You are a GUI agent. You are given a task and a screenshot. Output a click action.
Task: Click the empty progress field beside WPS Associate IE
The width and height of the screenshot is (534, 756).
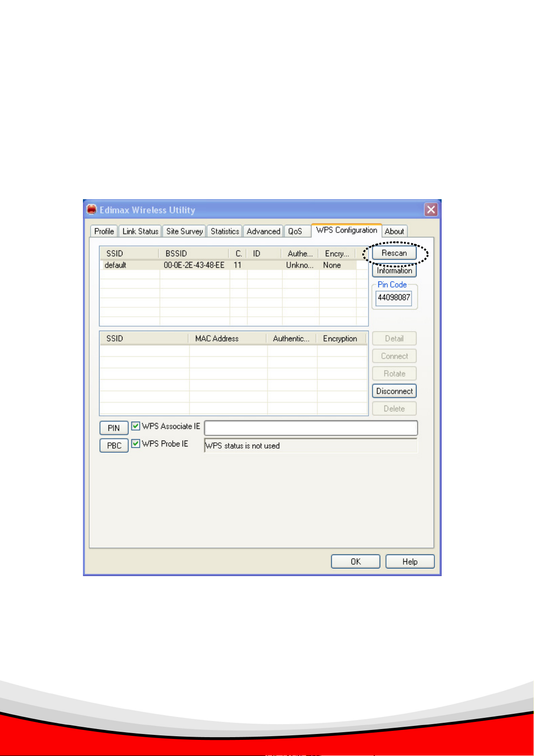[311, 428]
